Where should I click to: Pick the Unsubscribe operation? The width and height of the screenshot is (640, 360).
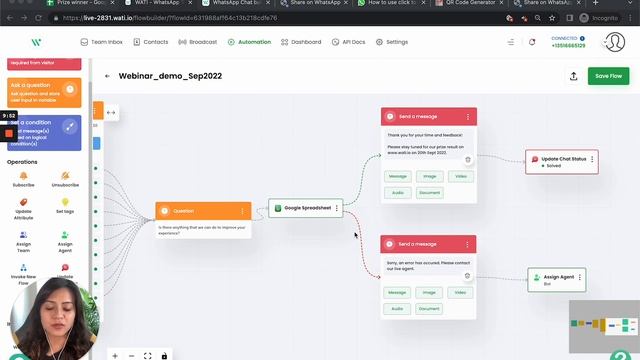click(65, 179)
